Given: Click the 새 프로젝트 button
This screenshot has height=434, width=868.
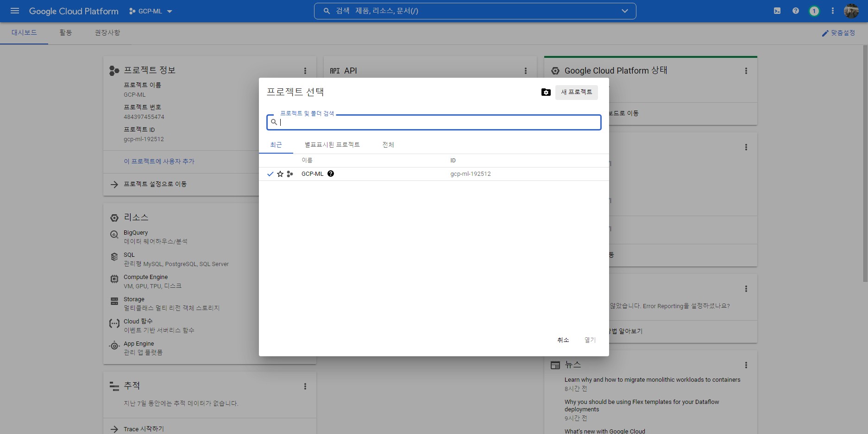Looking at the screenshot, I should (x=577, y=92).
